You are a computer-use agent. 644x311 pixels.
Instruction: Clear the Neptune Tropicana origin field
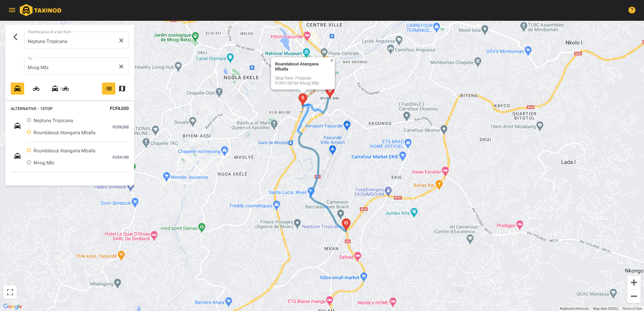121,41
